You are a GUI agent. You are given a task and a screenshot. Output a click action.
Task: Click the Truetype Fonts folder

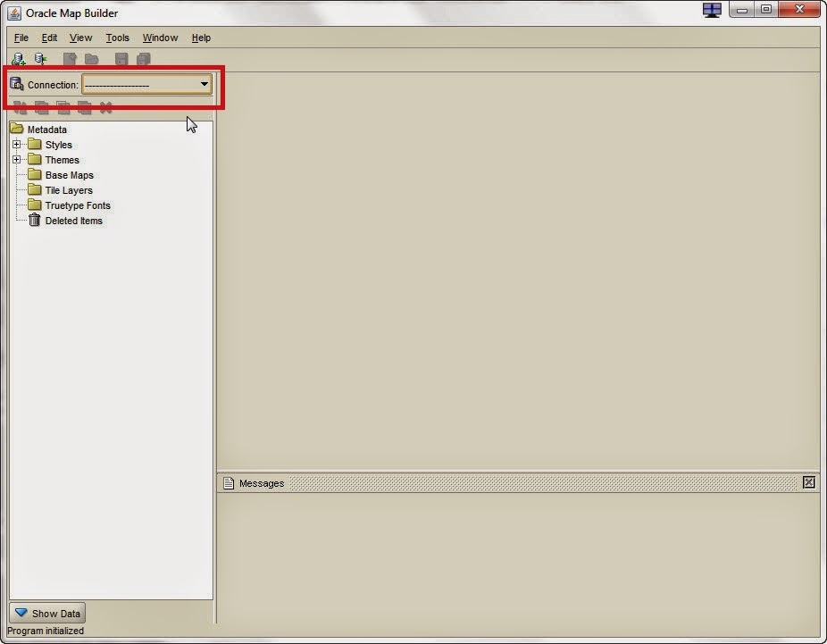pos(79,205)
